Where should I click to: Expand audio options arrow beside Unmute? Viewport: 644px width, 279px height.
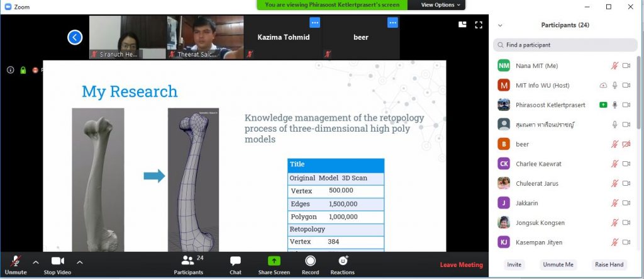35,261
